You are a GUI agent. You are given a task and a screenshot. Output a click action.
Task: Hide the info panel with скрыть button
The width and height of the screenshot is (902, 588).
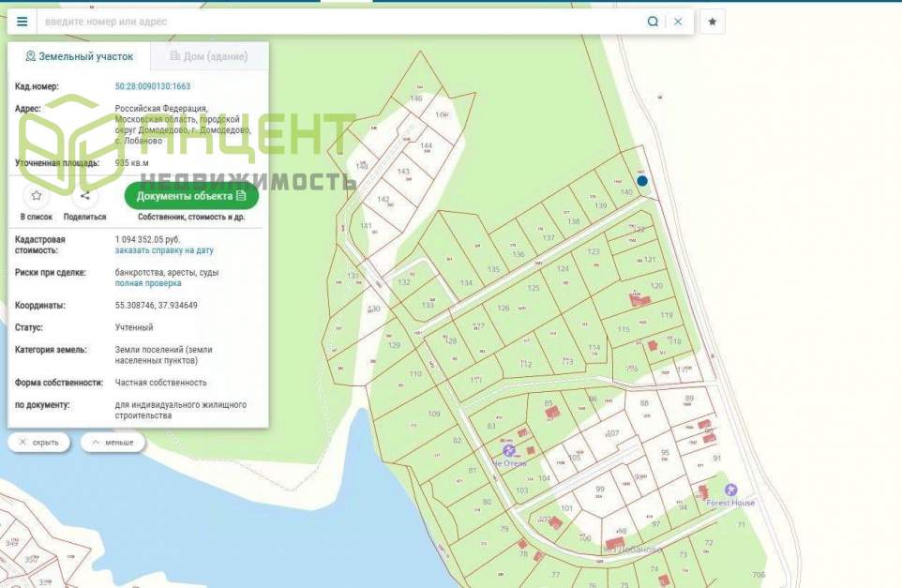point(38,442)
